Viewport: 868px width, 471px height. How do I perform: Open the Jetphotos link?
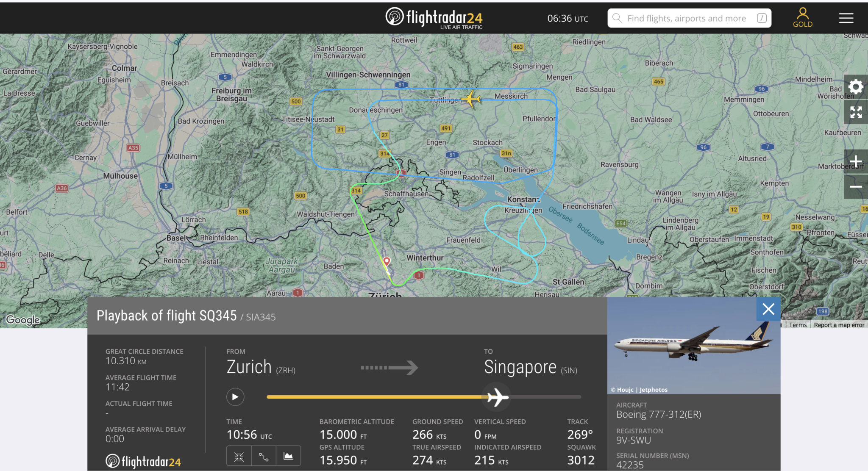654,390
